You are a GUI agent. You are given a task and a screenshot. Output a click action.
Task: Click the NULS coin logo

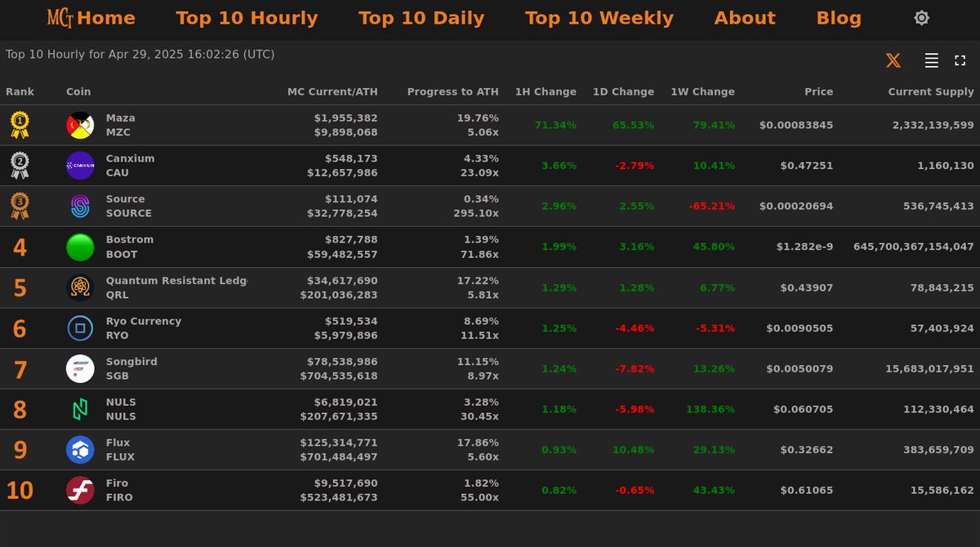point(80,409)
